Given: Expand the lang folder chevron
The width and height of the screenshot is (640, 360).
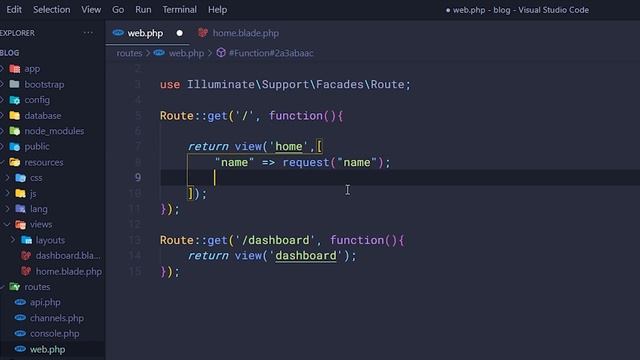Looking at the screenshot, I should (x=7, y=209).
